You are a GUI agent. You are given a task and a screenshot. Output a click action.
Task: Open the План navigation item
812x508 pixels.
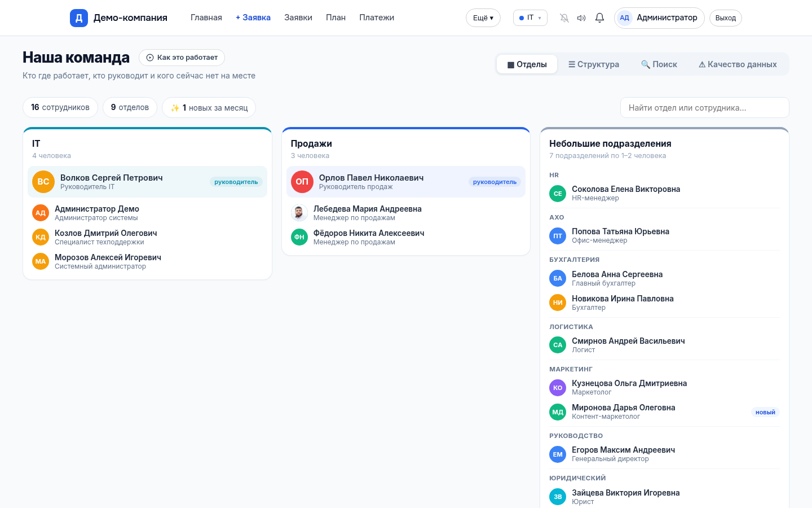point(336,17)
